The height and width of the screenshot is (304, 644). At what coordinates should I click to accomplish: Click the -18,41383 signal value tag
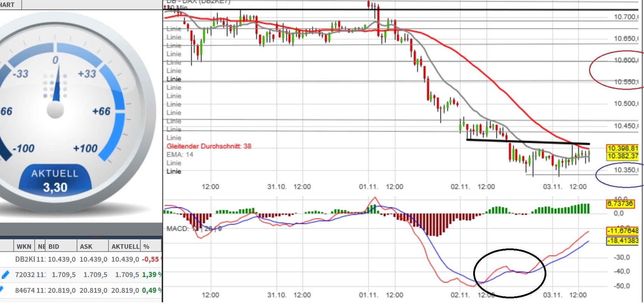pyautogui.click(x=623, y=240)
